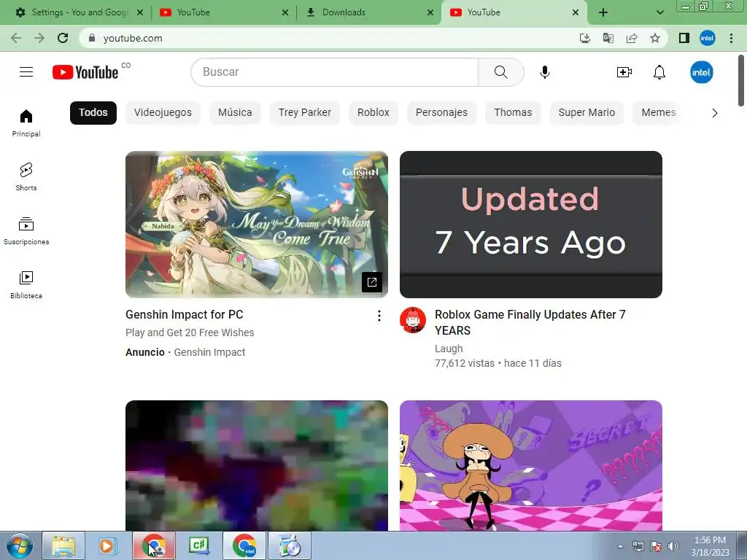Bookmark this page with the star icon
Viewport: 747px width, 560px height.
tap(655, 38)
